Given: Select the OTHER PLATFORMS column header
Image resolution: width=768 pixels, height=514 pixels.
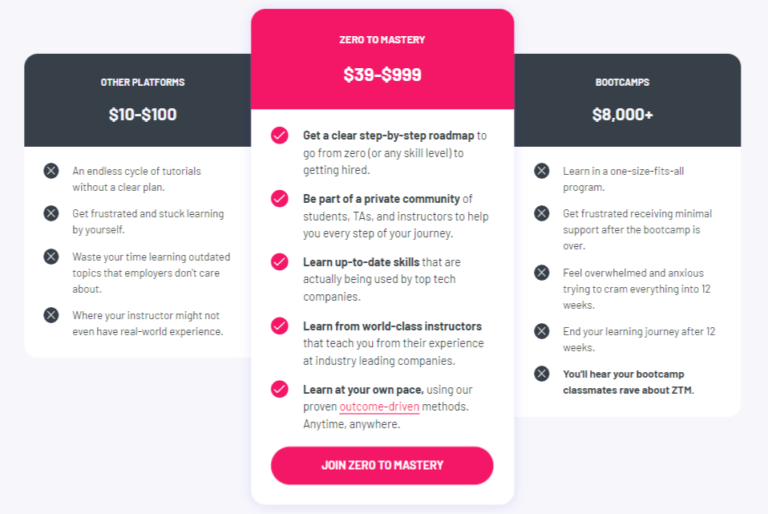Looking at the screenshot, I should coord(142,82).
